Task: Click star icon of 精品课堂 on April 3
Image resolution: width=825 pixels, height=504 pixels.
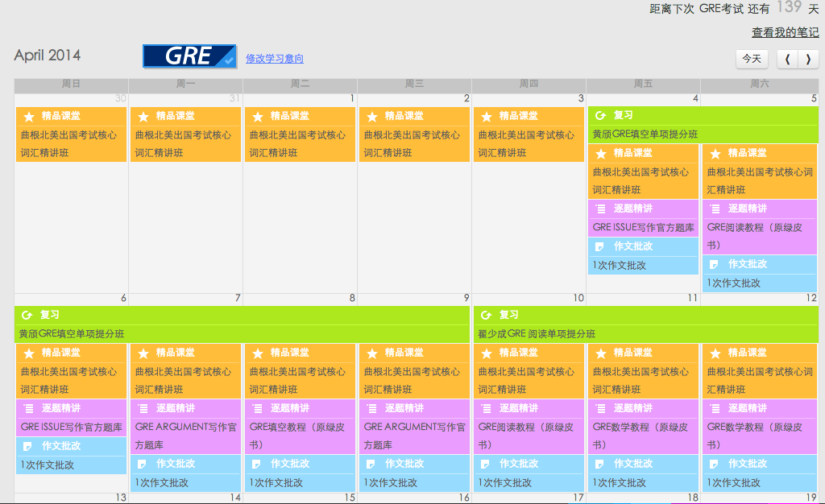Action: click(x=487, y=117)
